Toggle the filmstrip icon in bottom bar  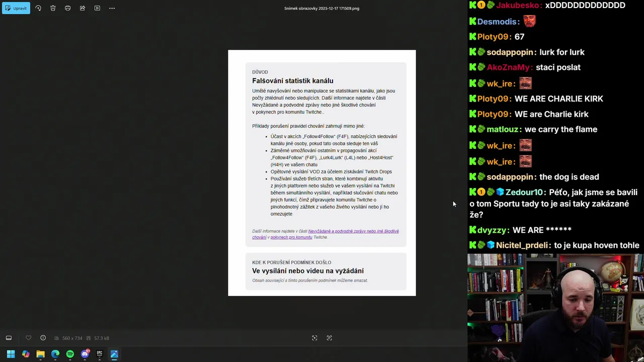click(9, 338)
